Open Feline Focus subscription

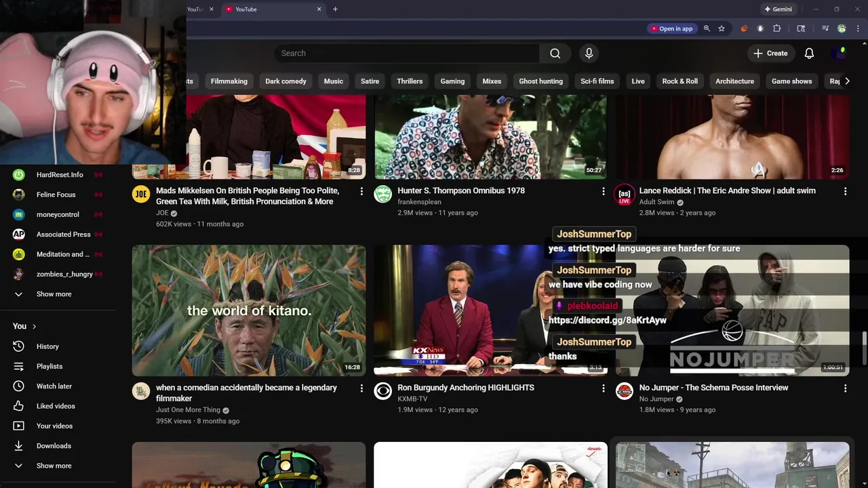tap(58, 195)
